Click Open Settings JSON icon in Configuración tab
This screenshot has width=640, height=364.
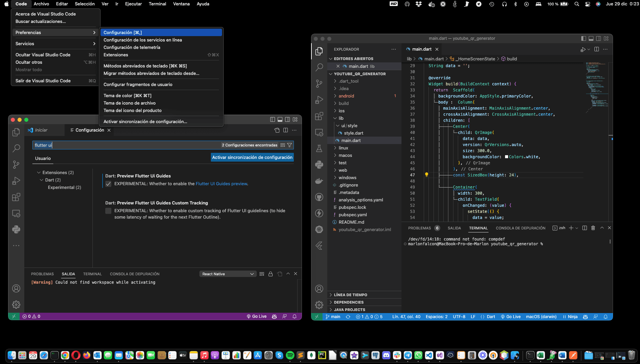click(277, 130)
